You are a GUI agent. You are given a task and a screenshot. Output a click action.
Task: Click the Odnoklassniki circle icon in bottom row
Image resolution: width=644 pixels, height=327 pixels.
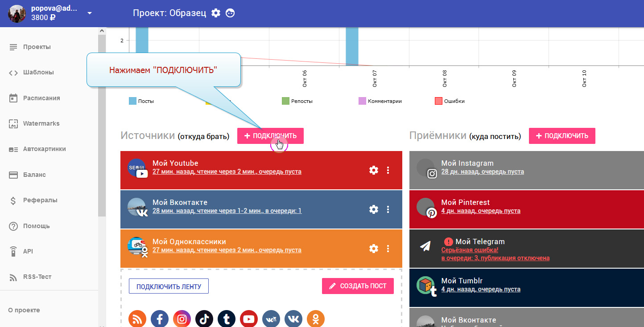tap(316, 319)
